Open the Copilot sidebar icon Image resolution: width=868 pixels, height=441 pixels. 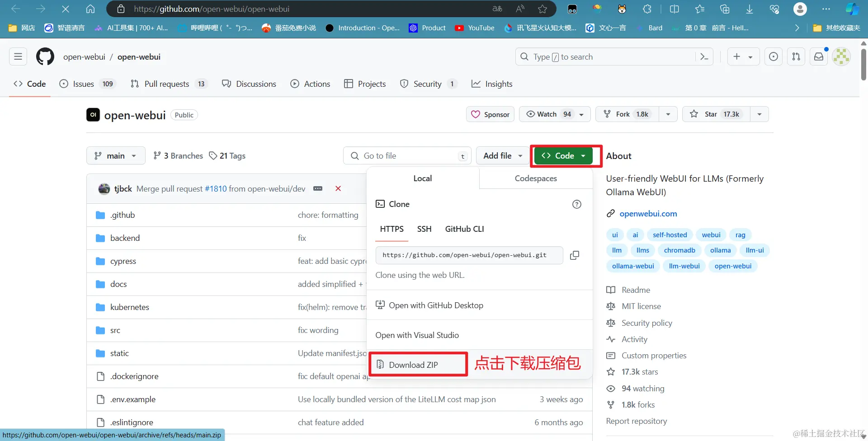[852, 9]
